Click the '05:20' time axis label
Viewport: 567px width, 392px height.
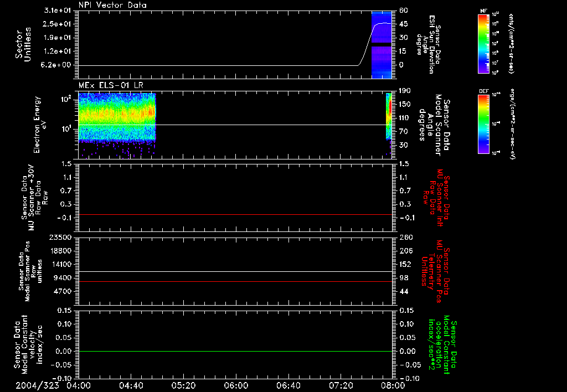(x=183, y=385)
